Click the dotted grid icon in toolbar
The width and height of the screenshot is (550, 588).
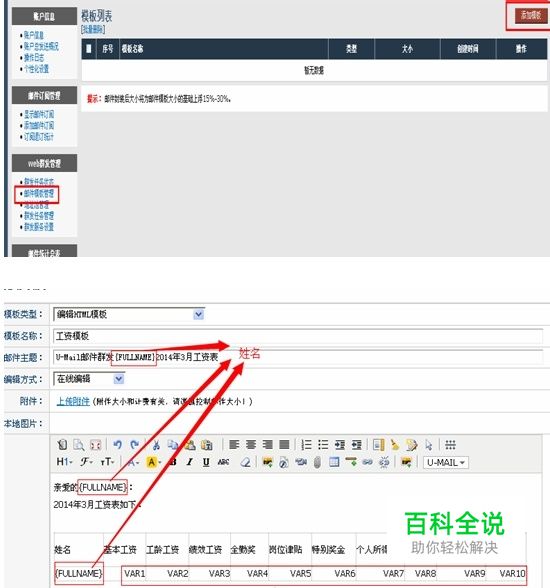450,445
